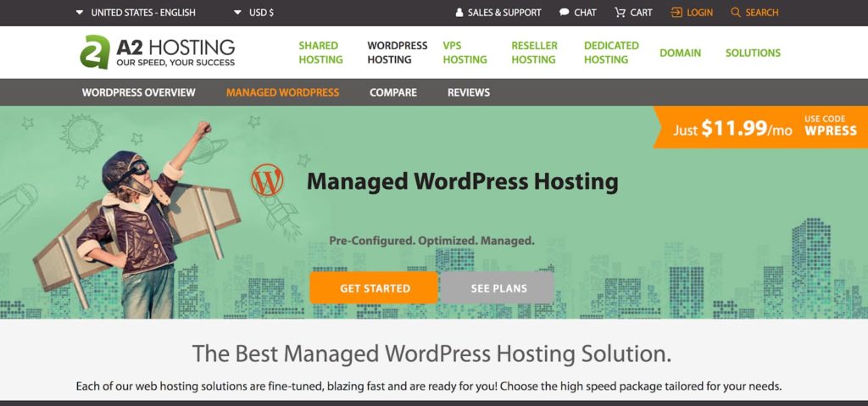This screenshot has height=406, width=868.
Task: Click the USE CODE WPRESS text
Action: (x=831, y=125)
